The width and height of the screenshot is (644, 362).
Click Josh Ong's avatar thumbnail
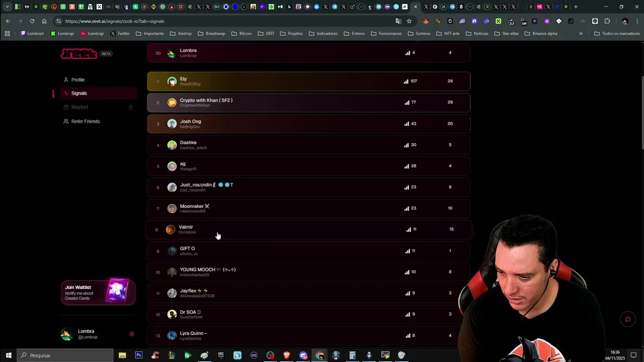pos(172,124)
